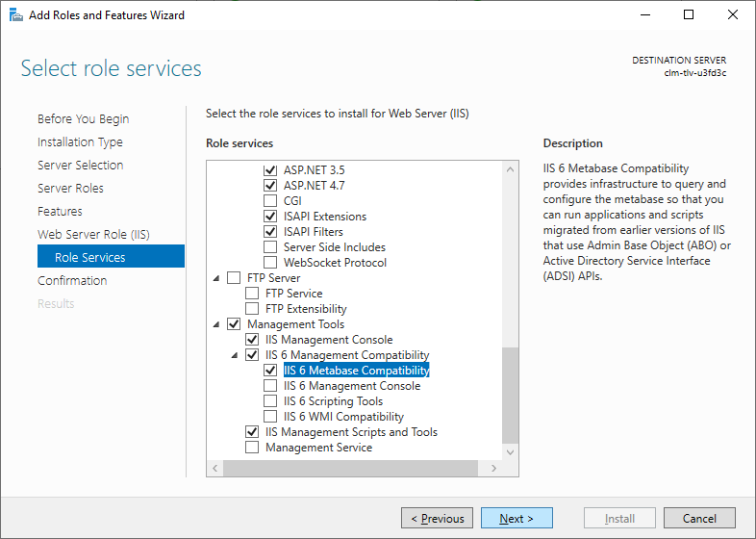Screen dimensions: 756x539
Task: Check the IIS 6 Management Console checkbox
Action: click(270, 386)
